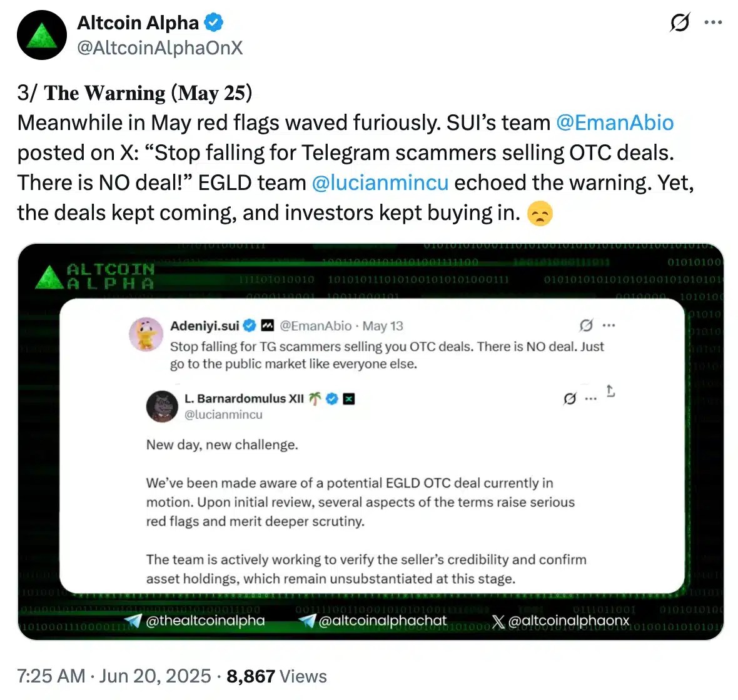Image resolution: width=738 pixels, height=700 pixels.
Task: Open the @EmanAbio mention link
Action: click(615, 123)
